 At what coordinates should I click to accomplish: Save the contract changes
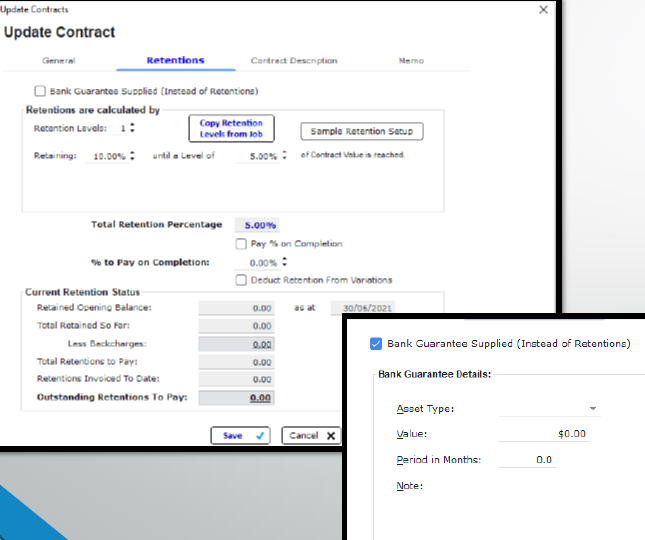coord(240,436)
